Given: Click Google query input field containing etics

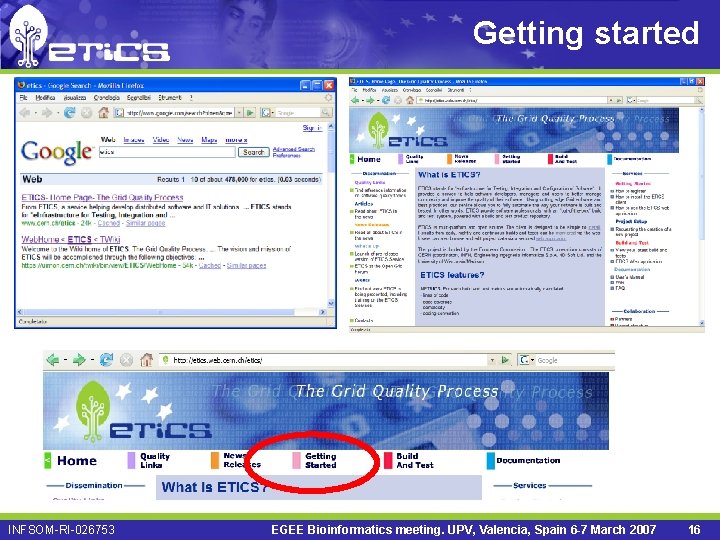Looking at the screenshot, I should point(167,152).
